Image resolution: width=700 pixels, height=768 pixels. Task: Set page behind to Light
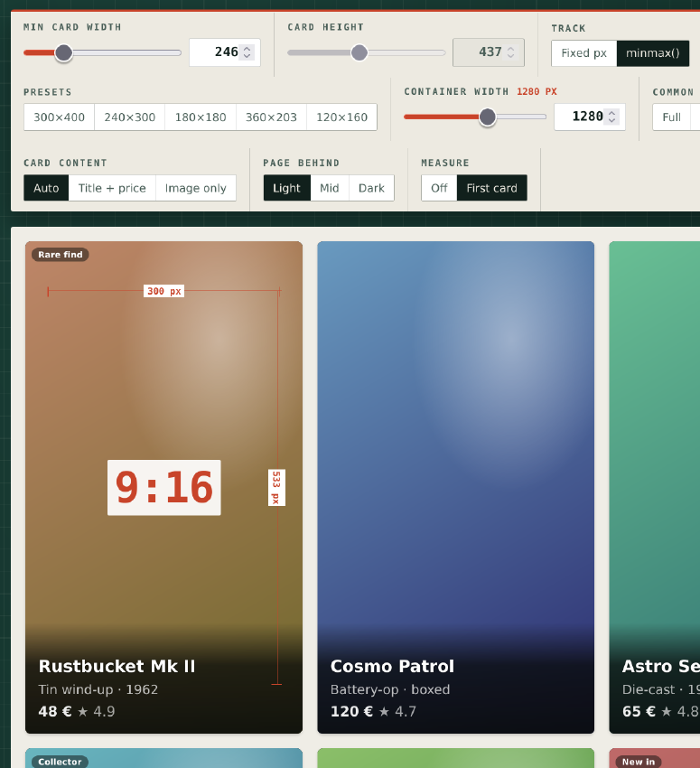(x=287, y=188)
